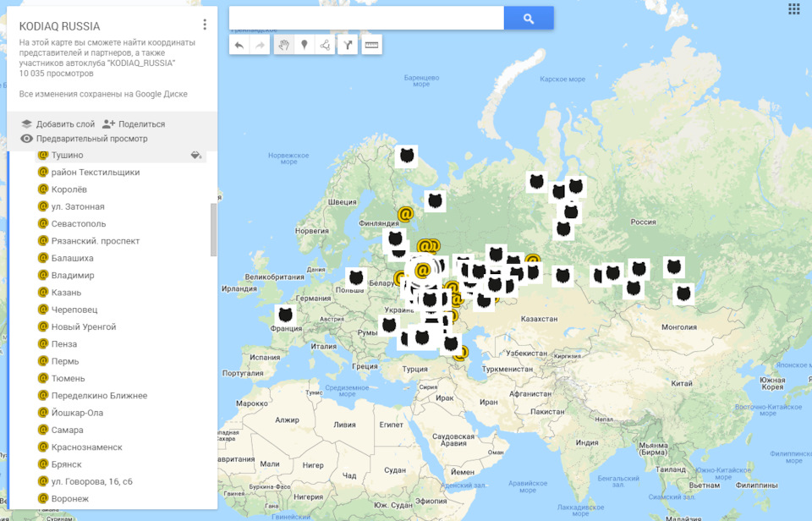Click the @ marker by the Caspian Sea
812x521 pixels.
[462, 354]
